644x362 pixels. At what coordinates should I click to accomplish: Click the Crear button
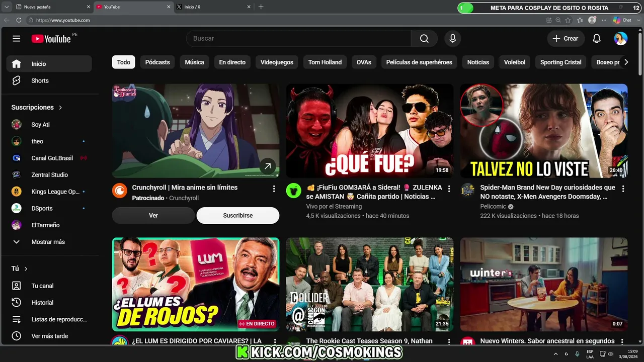[x=566, y=39]
